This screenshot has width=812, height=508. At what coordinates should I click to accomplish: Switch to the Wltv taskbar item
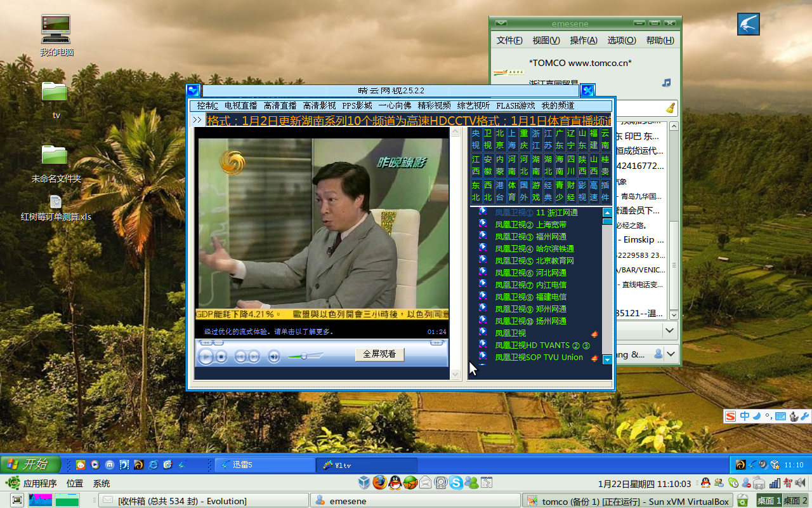[367, 465]
